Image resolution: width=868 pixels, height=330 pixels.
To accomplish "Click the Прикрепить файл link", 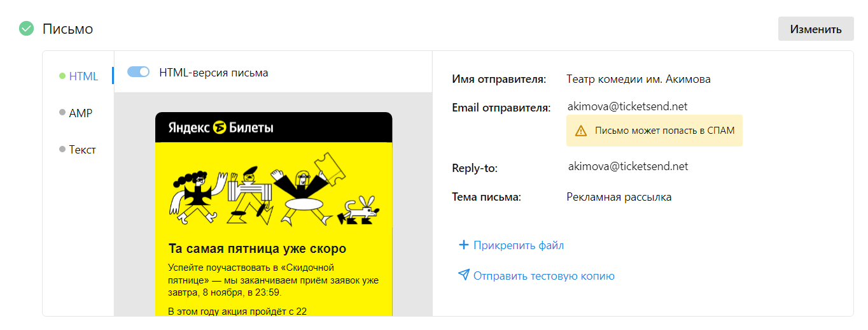I will point(518,245).
